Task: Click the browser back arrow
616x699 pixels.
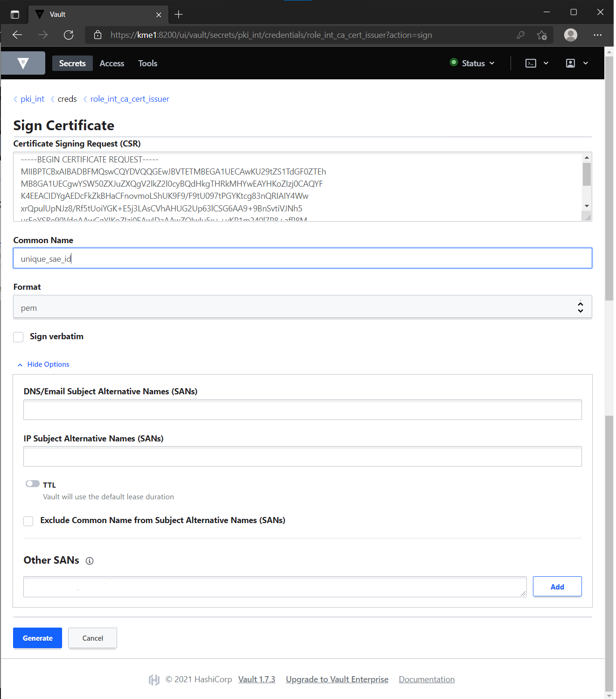Action: click(x=17, y=35)
